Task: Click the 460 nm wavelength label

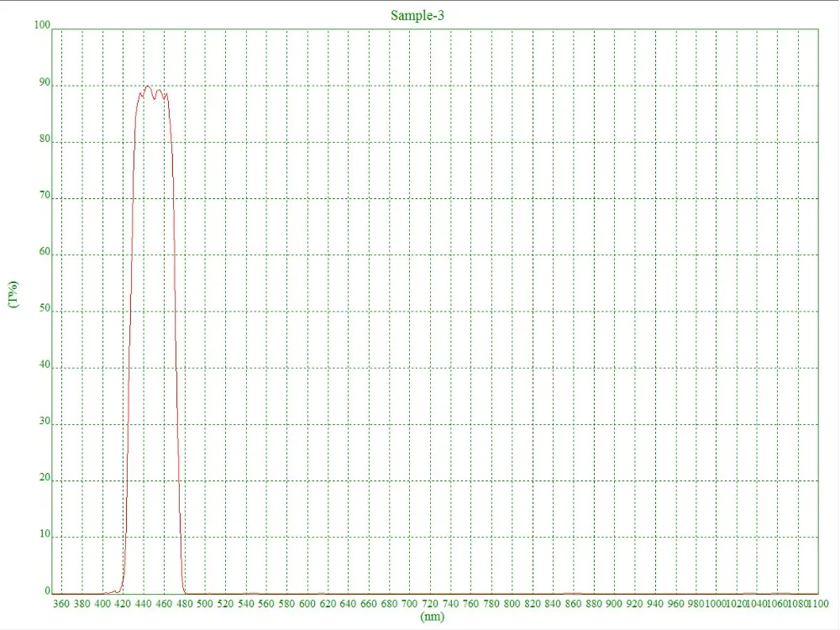Action: [164, 604]
